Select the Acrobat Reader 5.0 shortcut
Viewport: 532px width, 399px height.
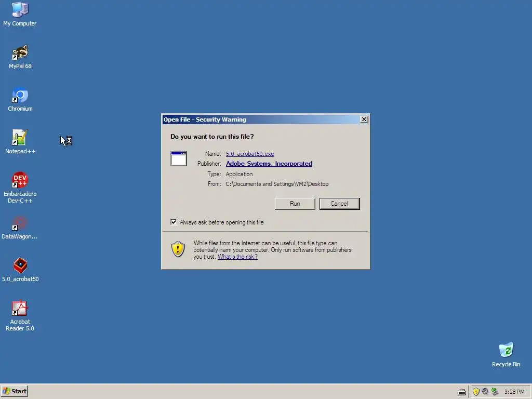click(x=20, y=316)
